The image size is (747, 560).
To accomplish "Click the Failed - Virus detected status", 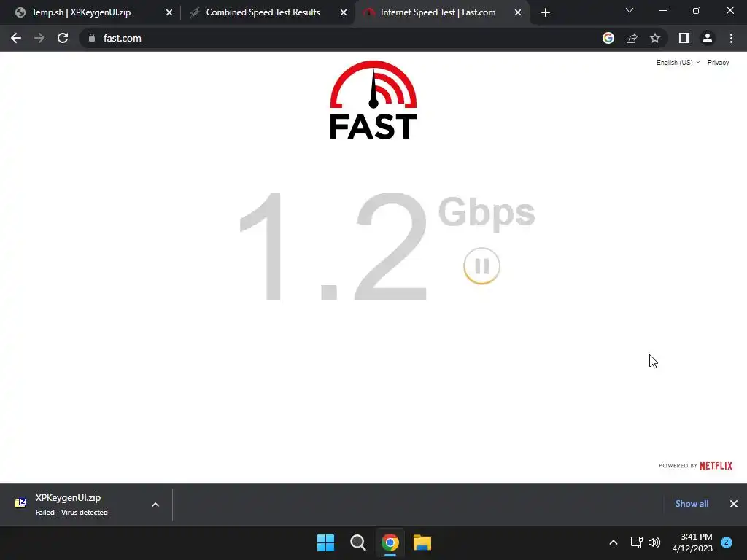I will 71,513.
